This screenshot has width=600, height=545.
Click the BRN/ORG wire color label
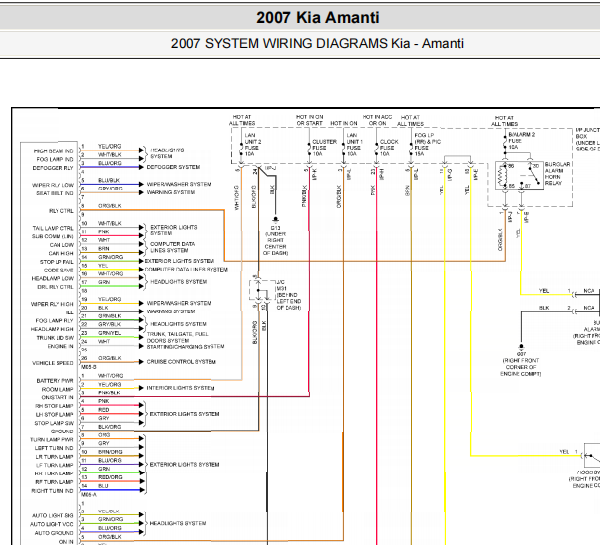pos(110,452)
